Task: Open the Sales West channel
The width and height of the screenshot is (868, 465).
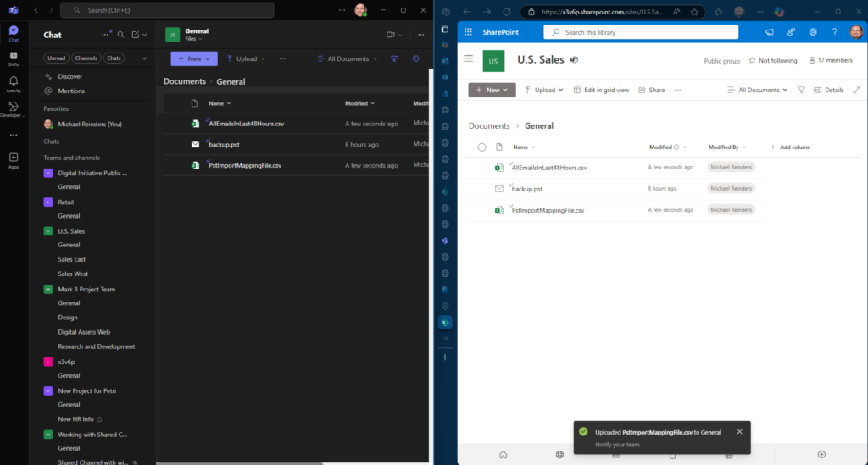Action: pos(73,274)
